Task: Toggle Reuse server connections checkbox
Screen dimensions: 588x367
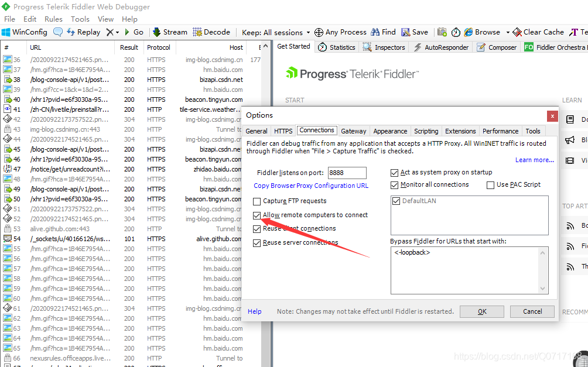Action: coord(257,243)
